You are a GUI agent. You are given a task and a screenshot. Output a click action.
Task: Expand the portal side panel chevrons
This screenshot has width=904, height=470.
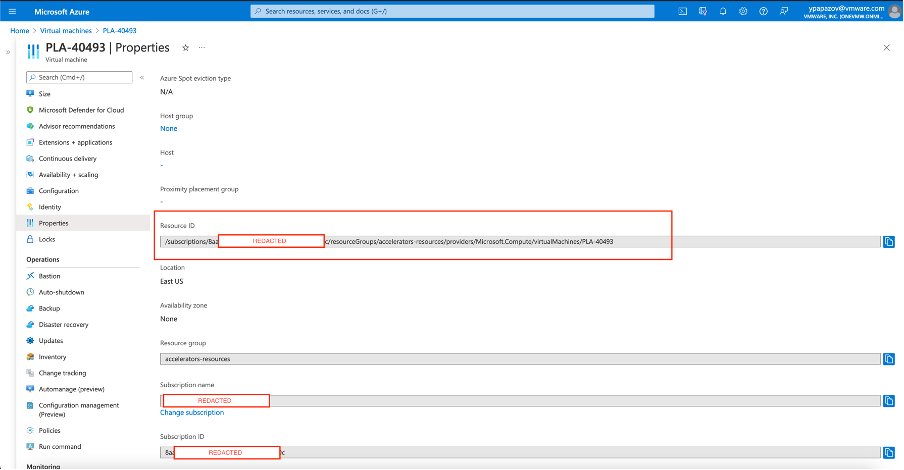pyautogui.click(x=8, y=52)
